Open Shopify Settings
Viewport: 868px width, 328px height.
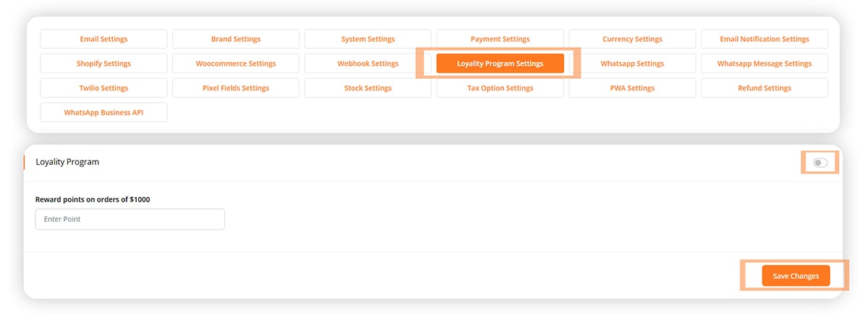point(103,64)
